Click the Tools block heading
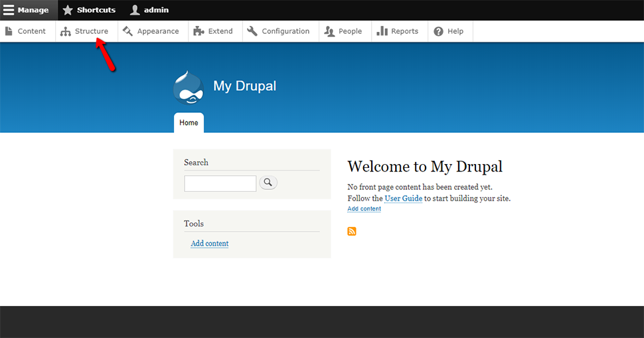This screenshot has height=338, width=644. (x=194, y=223)
